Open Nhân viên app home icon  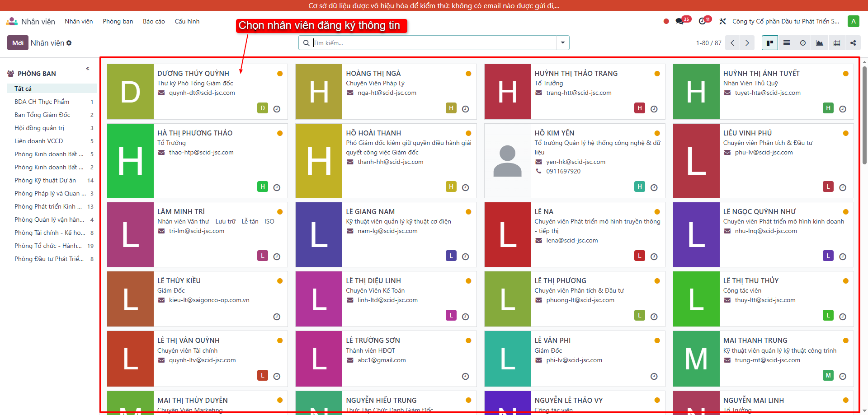coord(12,21)
